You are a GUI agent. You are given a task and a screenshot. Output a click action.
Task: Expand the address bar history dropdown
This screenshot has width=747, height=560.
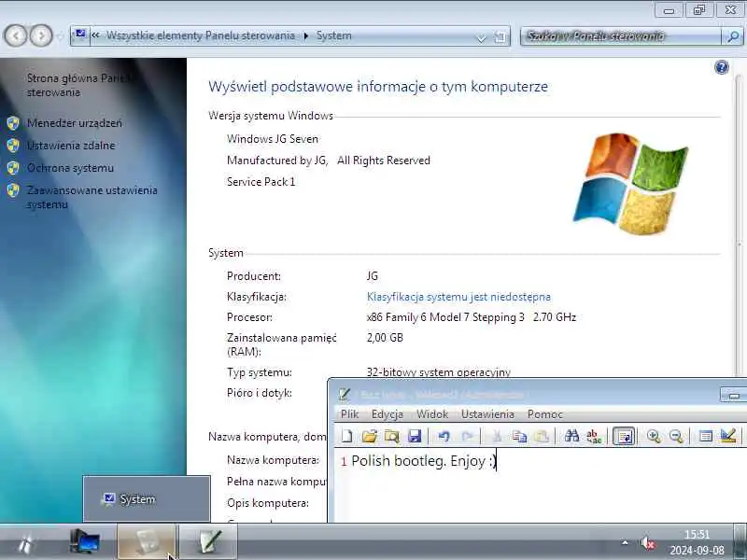(x=481, y=36)
